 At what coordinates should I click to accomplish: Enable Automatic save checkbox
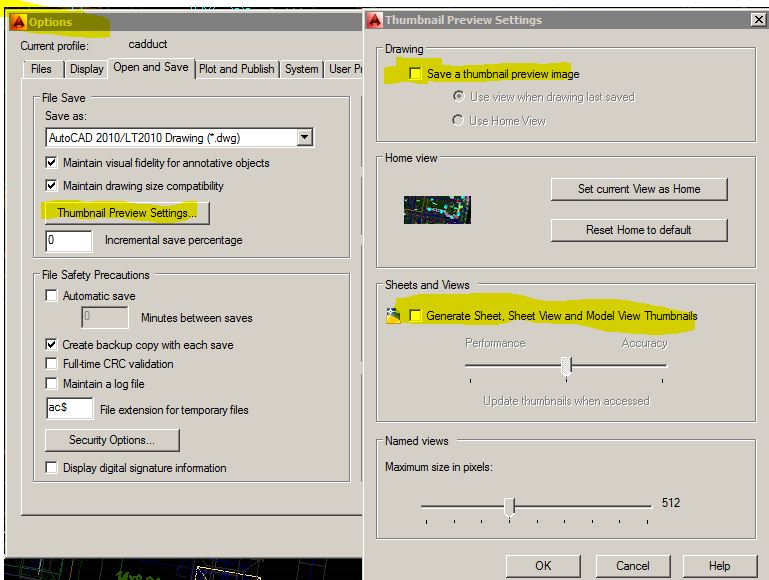51,295
